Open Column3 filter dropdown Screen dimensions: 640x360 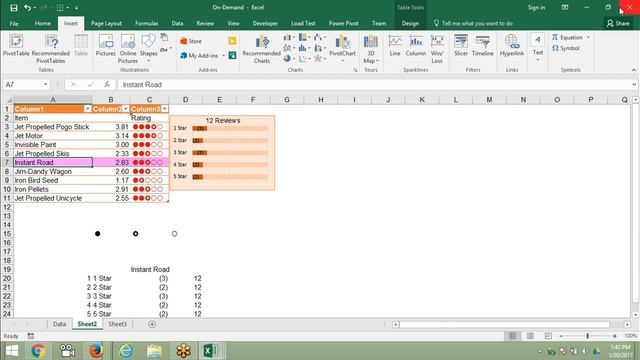click(x=164, y=109)
